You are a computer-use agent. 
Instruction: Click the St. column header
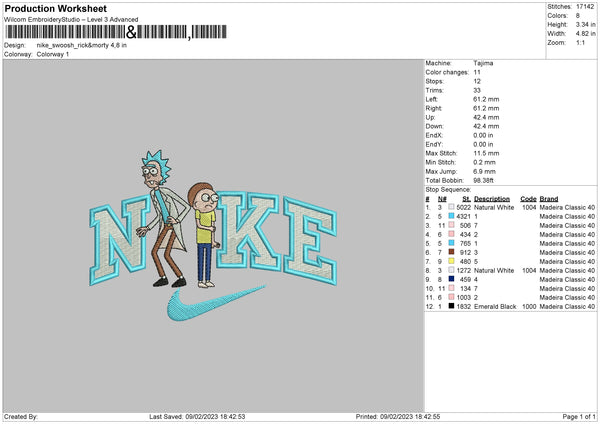point(465,198)
